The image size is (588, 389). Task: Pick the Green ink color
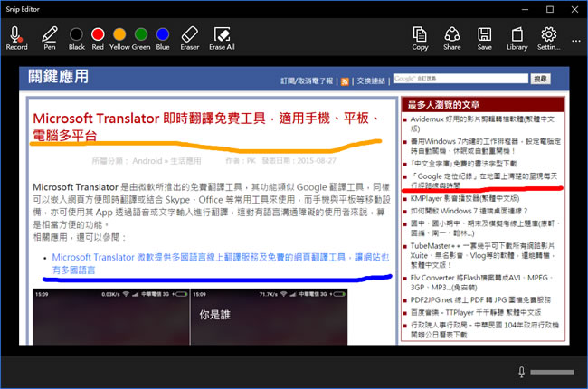141,38
